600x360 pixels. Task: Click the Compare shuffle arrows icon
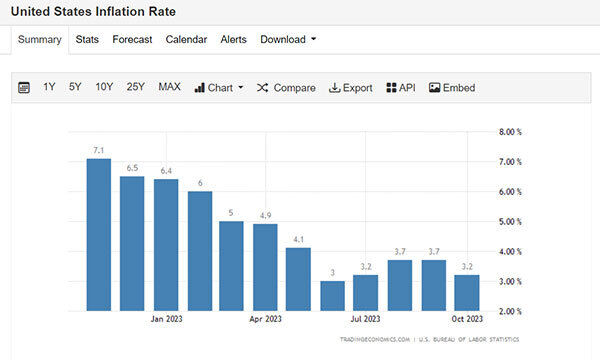click(x=262, y=88)
